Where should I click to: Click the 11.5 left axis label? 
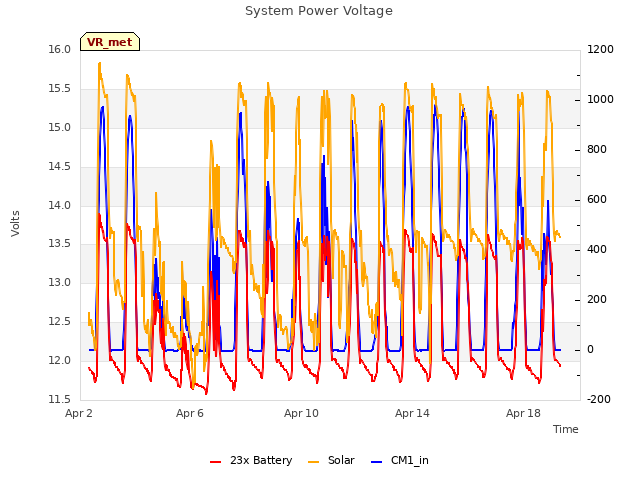pos(60,399)
